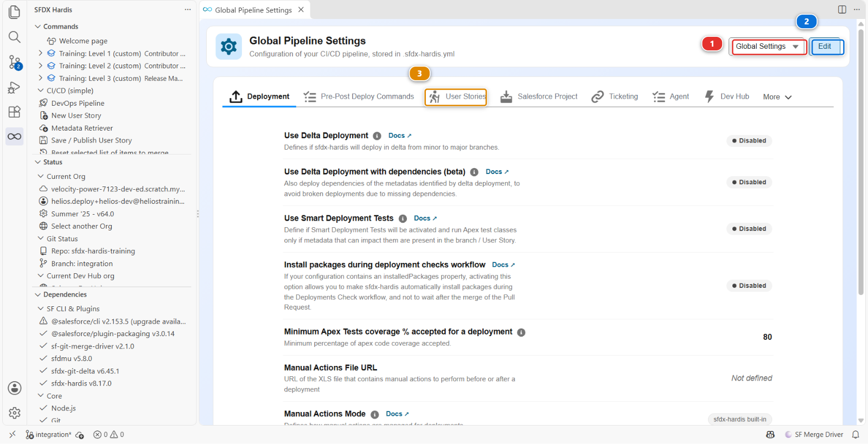Open the Run and Debug view
This screenshot has height=444, width=868.
click(x=15, y=87)
